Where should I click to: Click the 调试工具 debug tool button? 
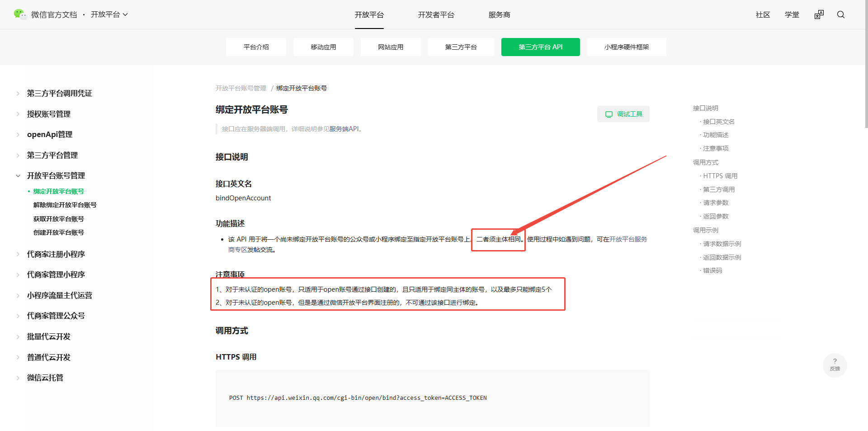(x=623, y=114)
